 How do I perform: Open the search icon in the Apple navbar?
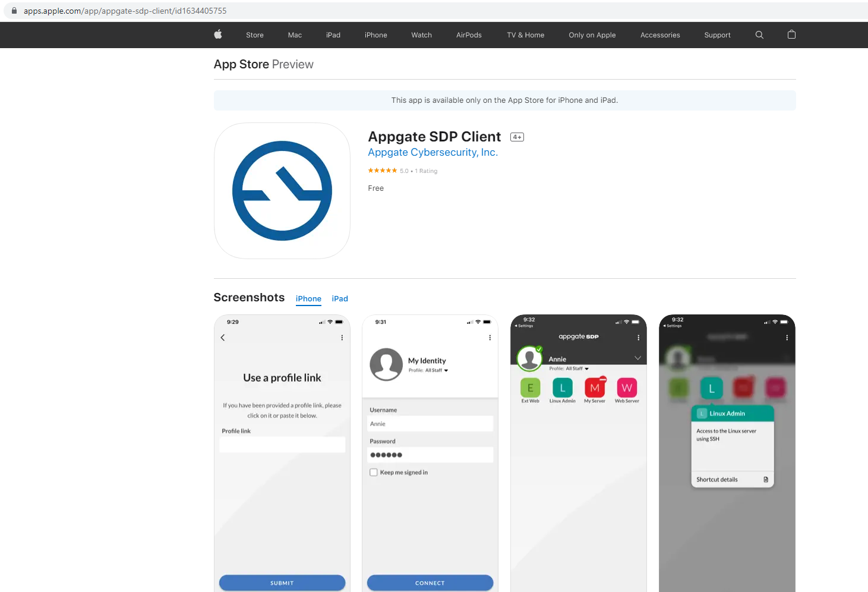pos(759,34)
